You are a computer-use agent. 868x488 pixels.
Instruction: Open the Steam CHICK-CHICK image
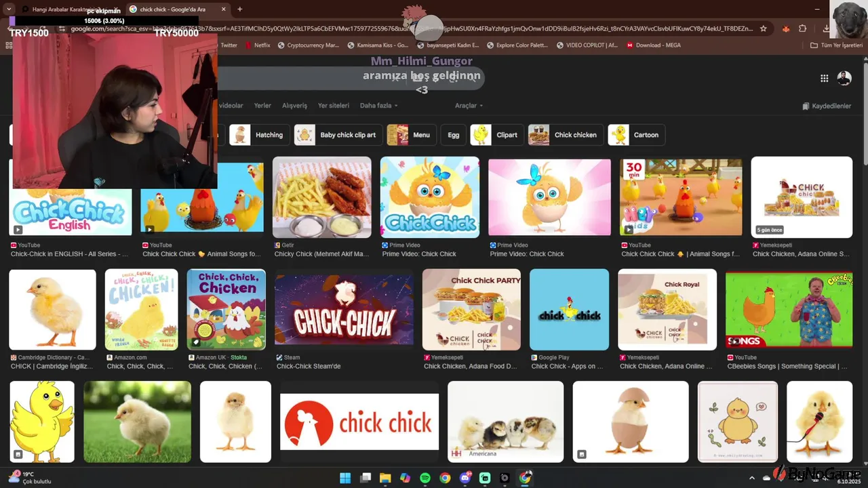tap(344, 310)
